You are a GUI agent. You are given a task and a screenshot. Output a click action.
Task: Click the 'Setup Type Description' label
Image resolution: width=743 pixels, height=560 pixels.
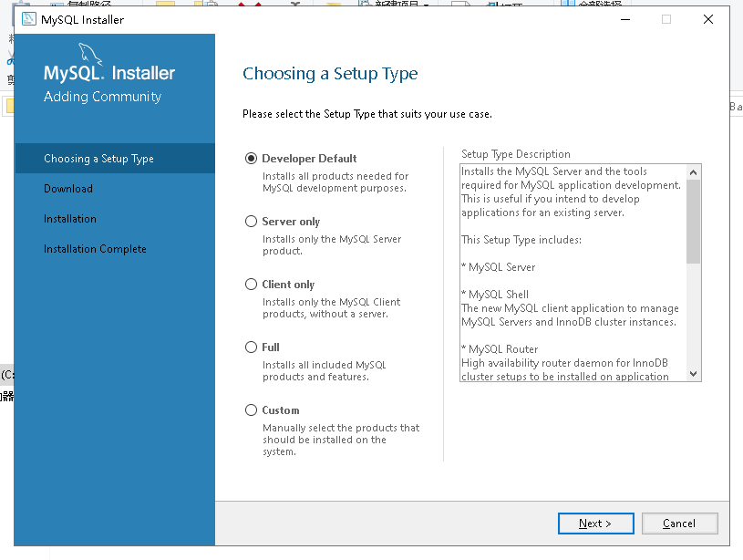coord(516,154)
